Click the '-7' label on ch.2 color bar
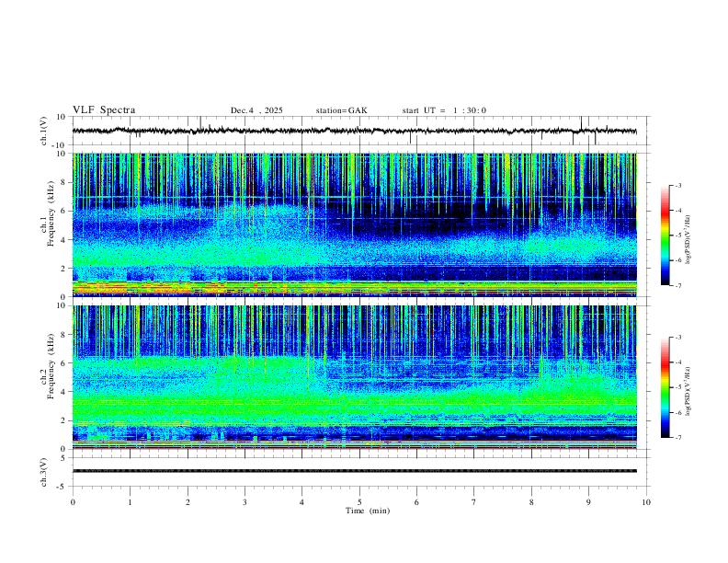 pos(677,438)
